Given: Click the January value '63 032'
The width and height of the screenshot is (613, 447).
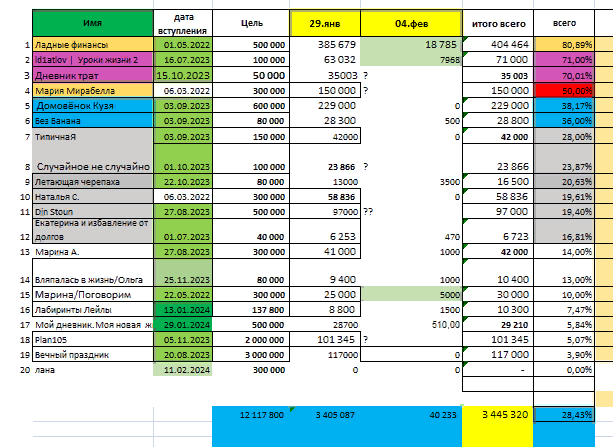Looking at the screenshot, I should point(325,59).
